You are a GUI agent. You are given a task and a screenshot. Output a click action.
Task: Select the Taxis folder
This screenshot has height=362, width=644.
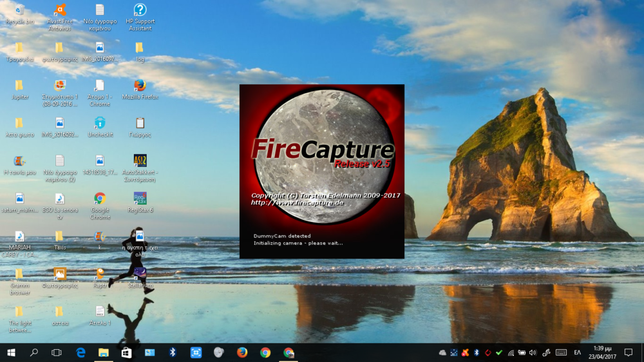(59, 236)
